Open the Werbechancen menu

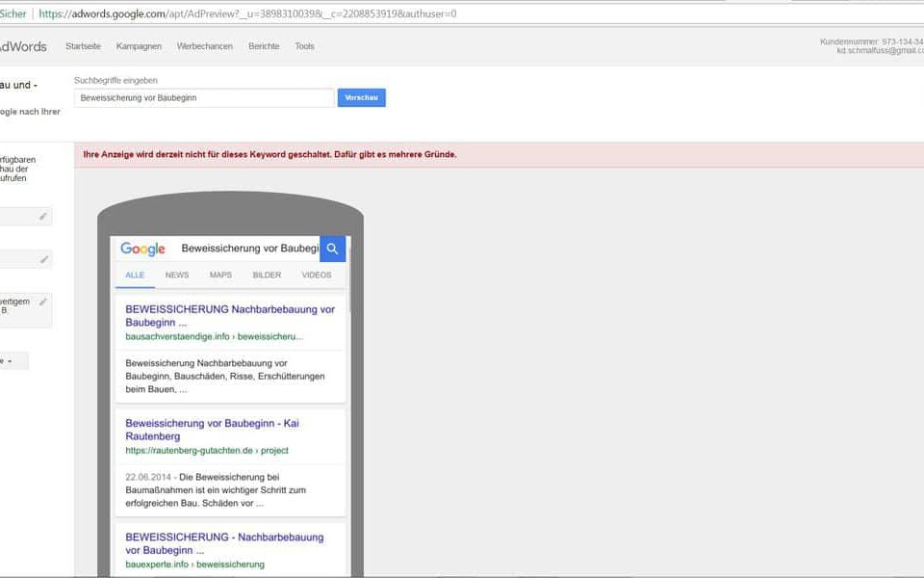click(204, 46)
